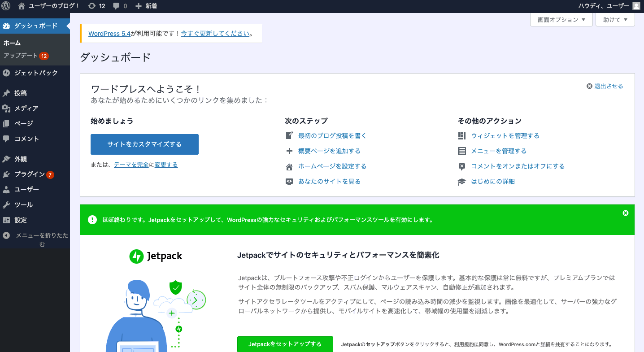Click the WordPress logo in admin bar
Image resolution: width=644 pixels, height=352 pixels.
point(6,6)
